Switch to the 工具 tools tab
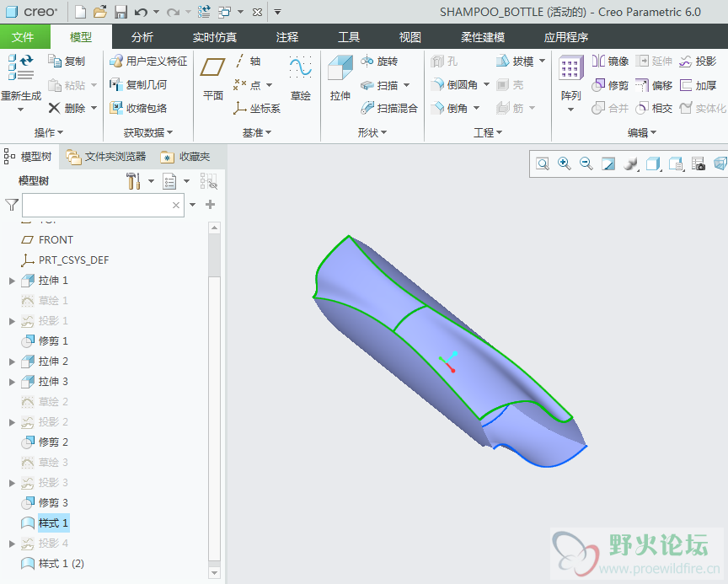The height and width of the screenshot is (584, 728). [x=349, y=37]
